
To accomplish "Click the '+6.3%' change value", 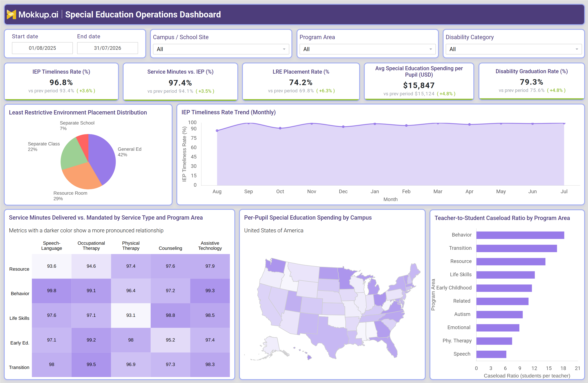I will 325,91.
